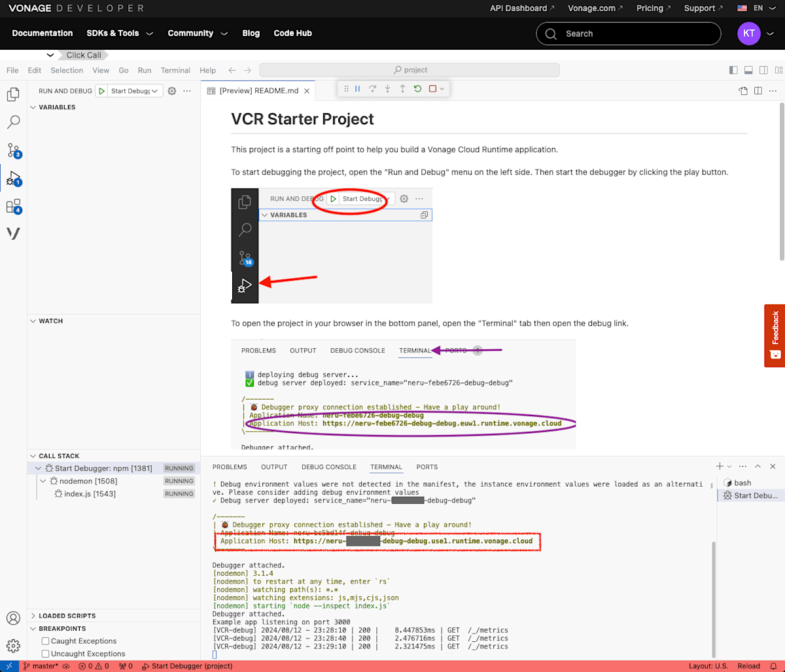Image resolution: width=785 pixels, height=672 pixels.
Task: Maximize the terminal panel size
Action: point(758,467)
